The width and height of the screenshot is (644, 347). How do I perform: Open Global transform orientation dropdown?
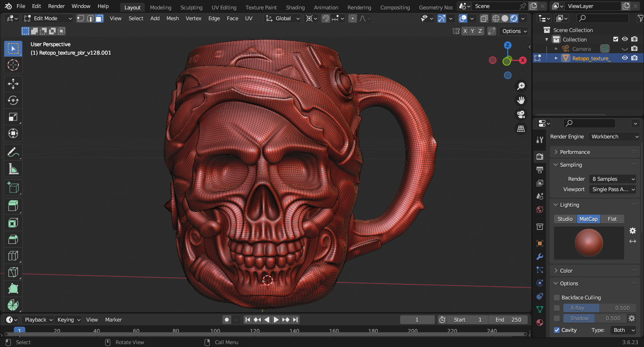pos(282,18)
